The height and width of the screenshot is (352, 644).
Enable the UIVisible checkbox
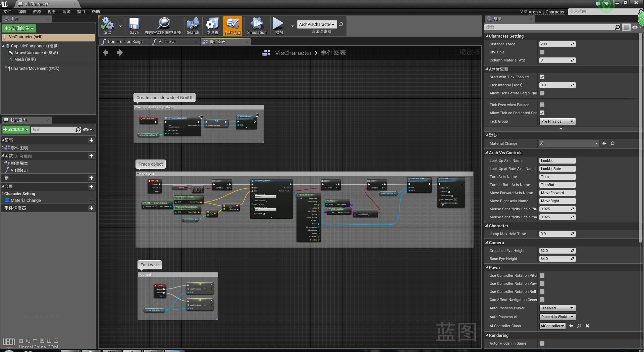(x=542, y=52)
